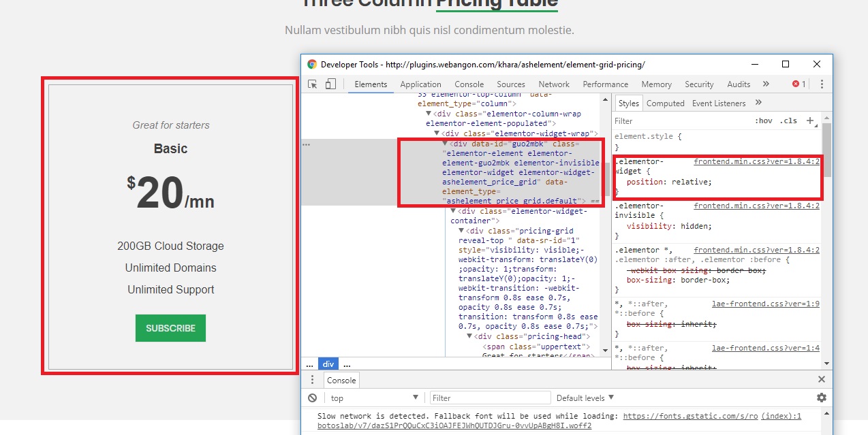Image resolution: width=868 pixels, height=435 pixels.
Task: Toggle the device toolbar icon
Action: coord(330,83)
